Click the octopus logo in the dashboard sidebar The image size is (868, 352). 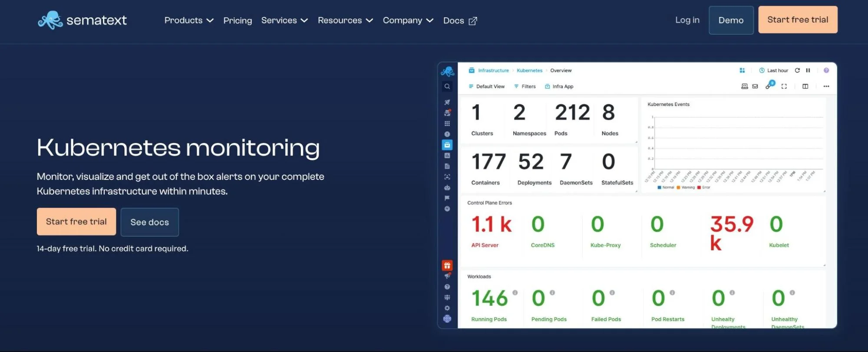447,71
